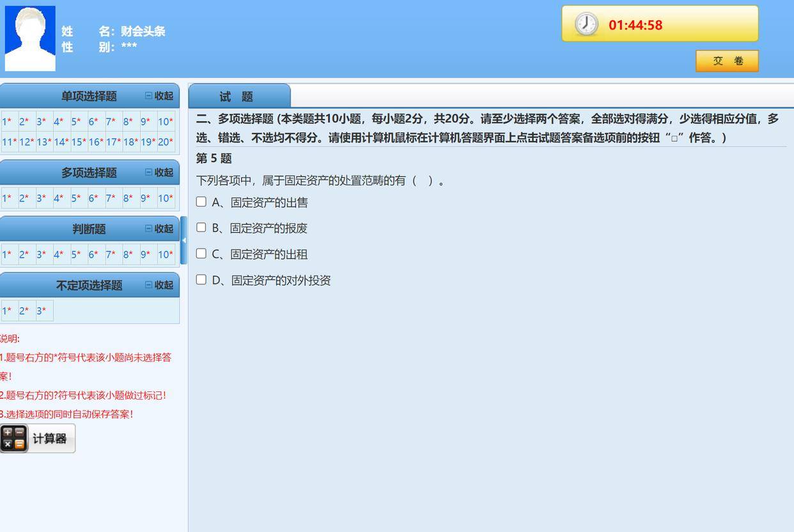The height and width of the screenshot is (532, 794).
Task: Check option A 固定资产的出售
Action: click(201, 202)
